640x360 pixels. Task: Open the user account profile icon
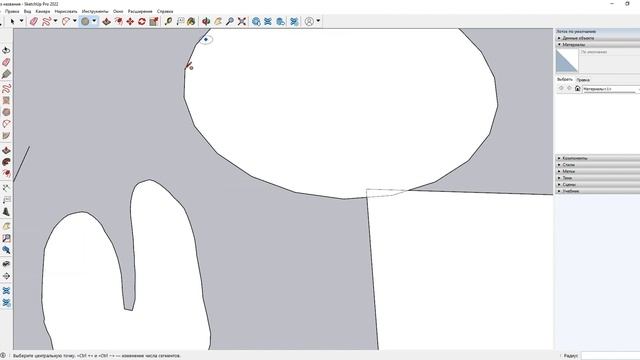(x=309, y=21)
